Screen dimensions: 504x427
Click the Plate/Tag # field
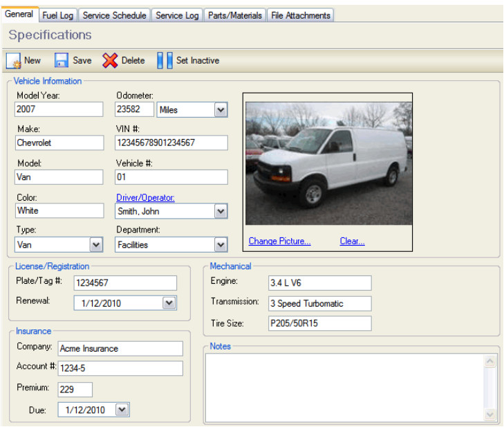pos(125,283)
